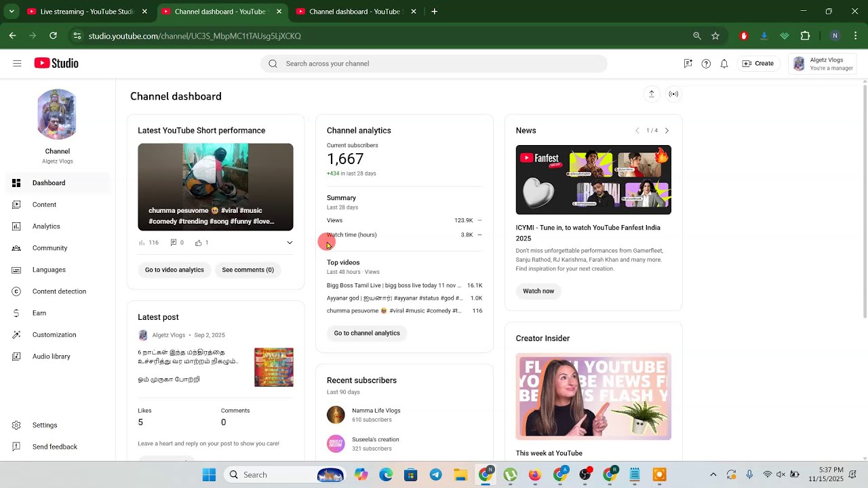868x488 pixels.
Task: Show previous news item
Action: click(x=637, y=131)
